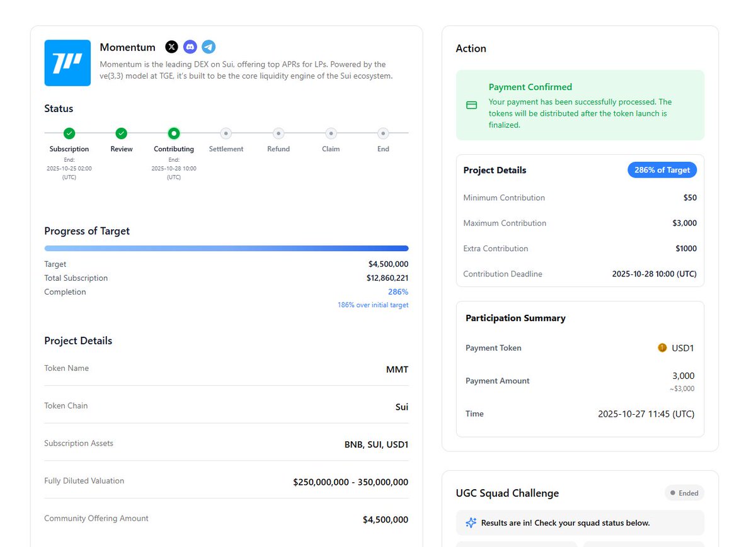Click the Total Subscription value $12,860,221
The width and height of the screenshot is (756, 547).
[x=387, y=278]
